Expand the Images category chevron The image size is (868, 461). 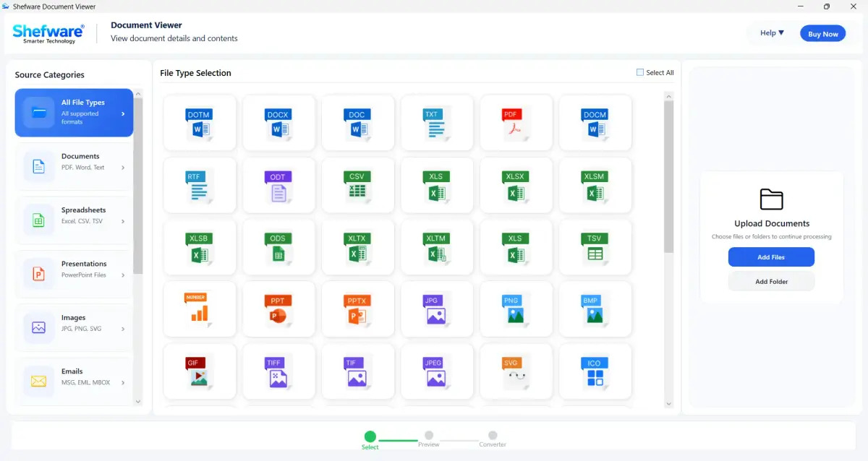coord(123,329)
